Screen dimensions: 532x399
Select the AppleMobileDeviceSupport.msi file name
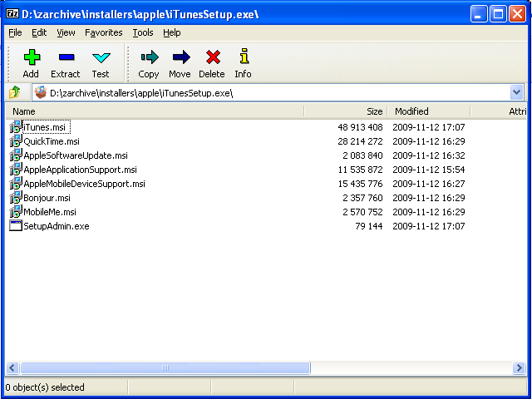(84, 184)
